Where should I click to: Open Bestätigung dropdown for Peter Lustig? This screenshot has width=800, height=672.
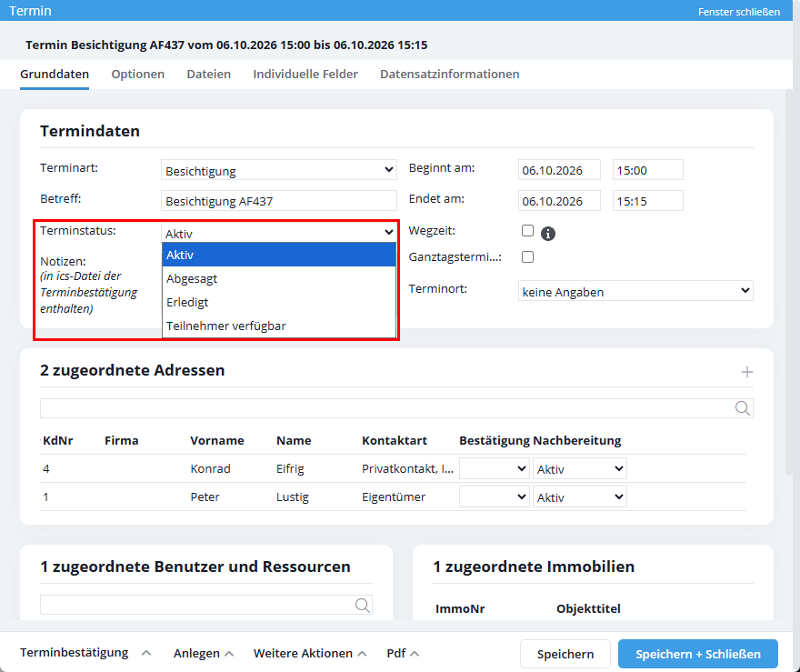pos(494,496)
